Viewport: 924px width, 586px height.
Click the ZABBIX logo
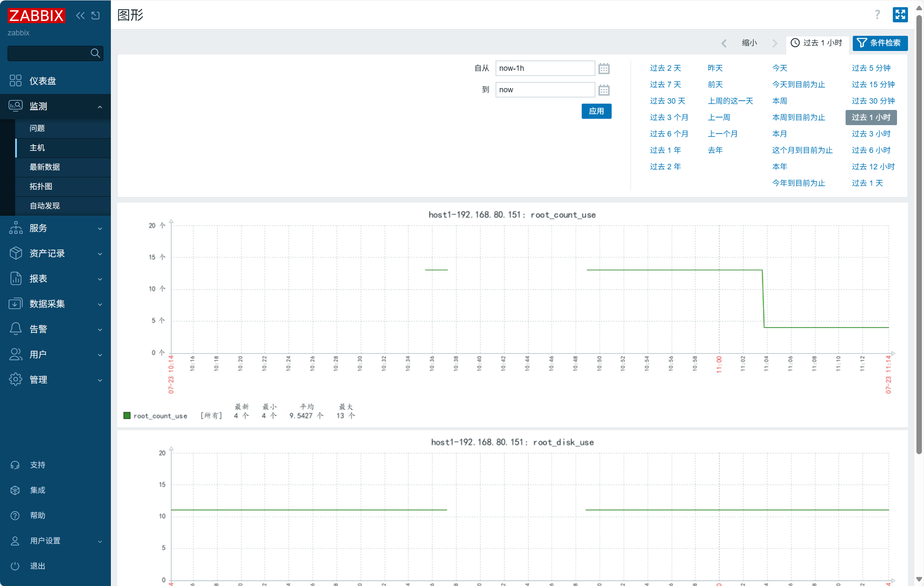36,16
